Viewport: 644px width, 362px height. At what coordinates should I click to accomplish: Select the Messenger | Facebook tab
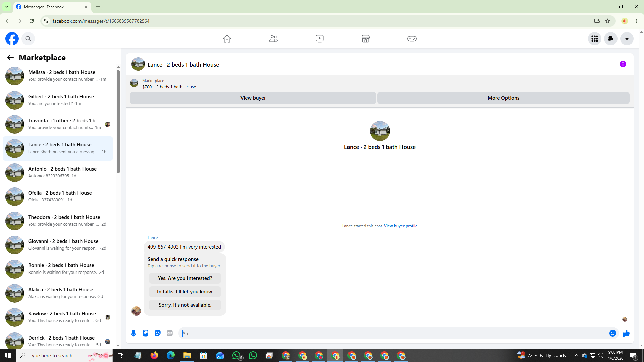coord(52,7)
